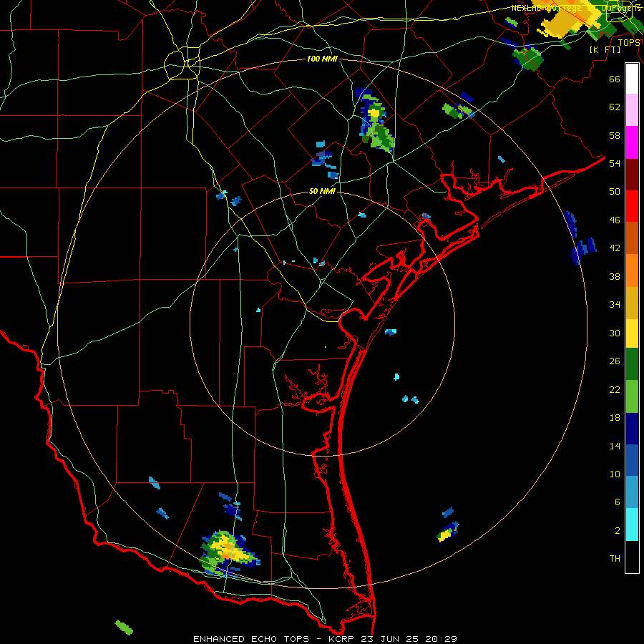Click the '26' legend value
644x644 pixels.
point(615,361)
